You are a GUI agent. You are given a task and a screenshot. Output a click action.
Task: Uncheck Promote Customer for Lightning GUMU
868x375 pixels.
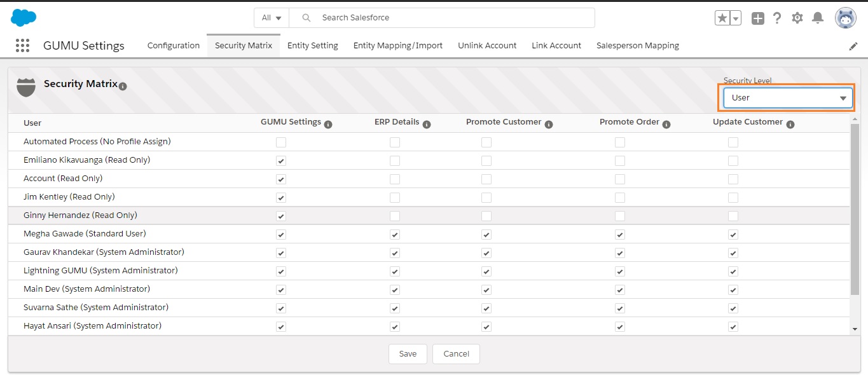486,271
